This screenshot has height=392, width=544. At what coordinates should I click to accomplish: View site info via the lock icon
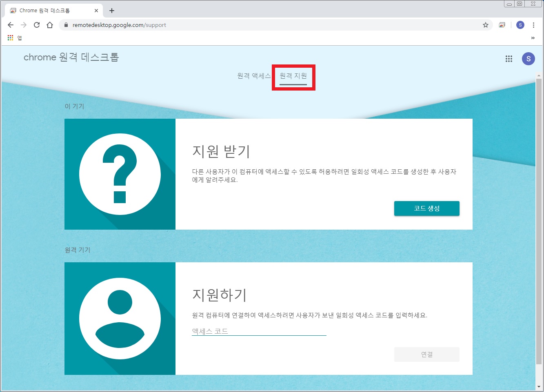coord(66,25)
